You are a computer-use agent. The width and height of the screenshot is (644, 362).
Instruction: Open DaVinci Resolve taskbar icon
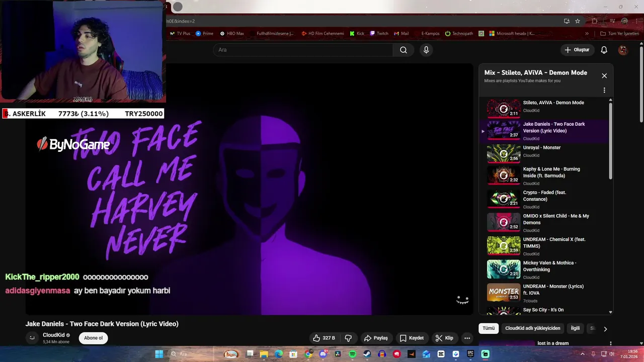pos(338,354)
